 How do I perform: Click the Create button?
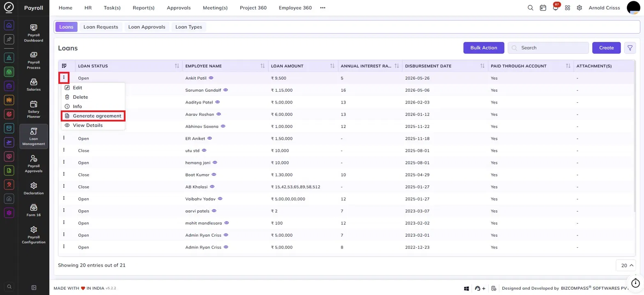pyautogui.click(x=606, y=48)
